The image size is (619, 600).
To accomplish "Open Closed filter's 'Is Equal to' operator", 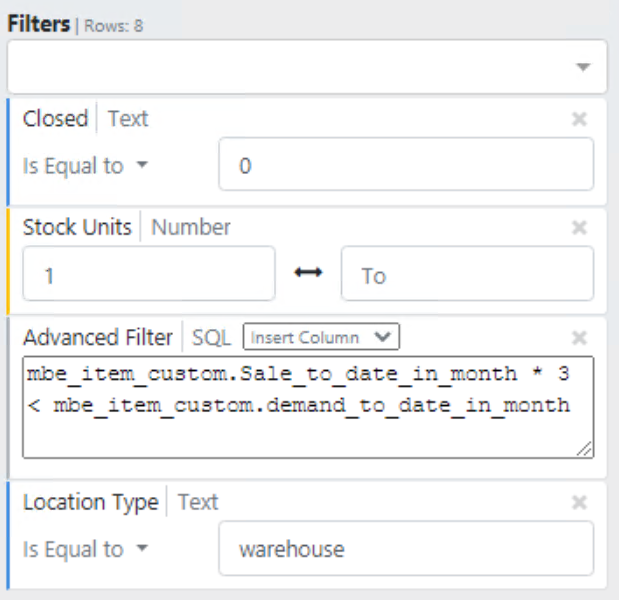I will 85,166.
